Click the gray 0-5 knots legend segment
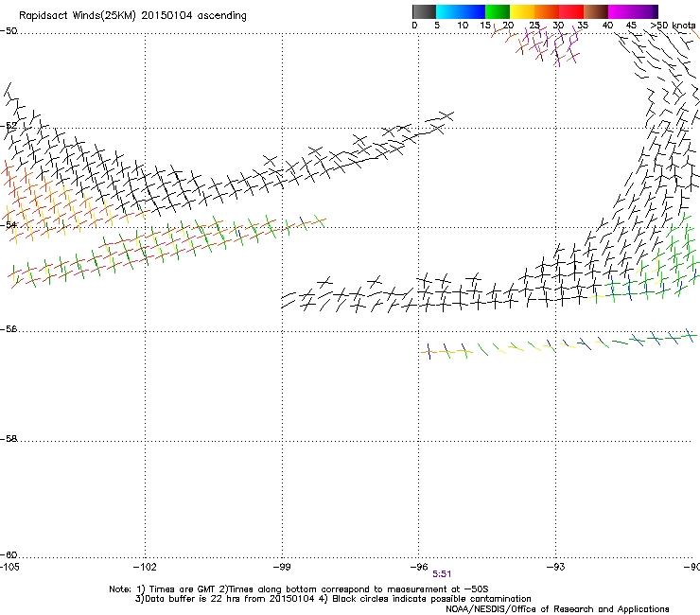Image resolution: width=700 pixels, height=615 pixels. click(424, 11)
